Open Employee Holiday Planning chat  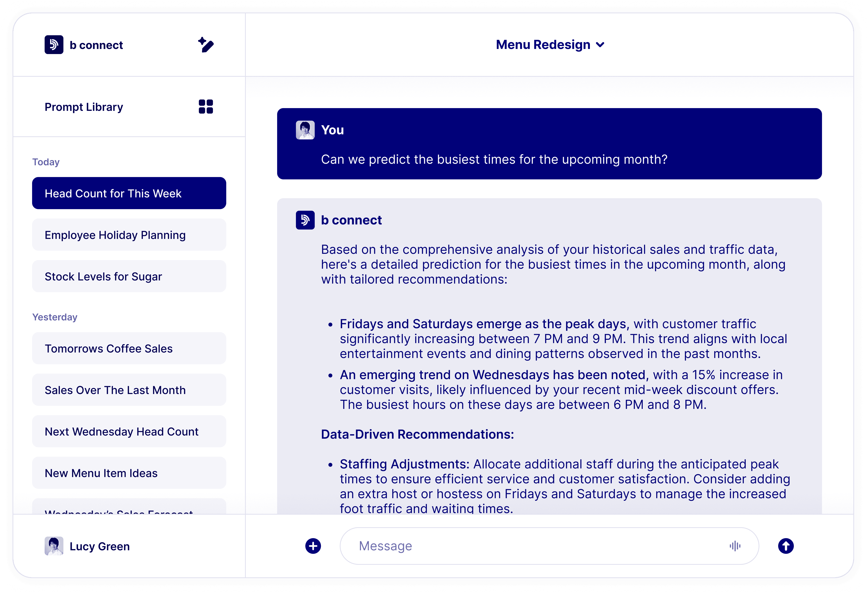click(129, 235)
